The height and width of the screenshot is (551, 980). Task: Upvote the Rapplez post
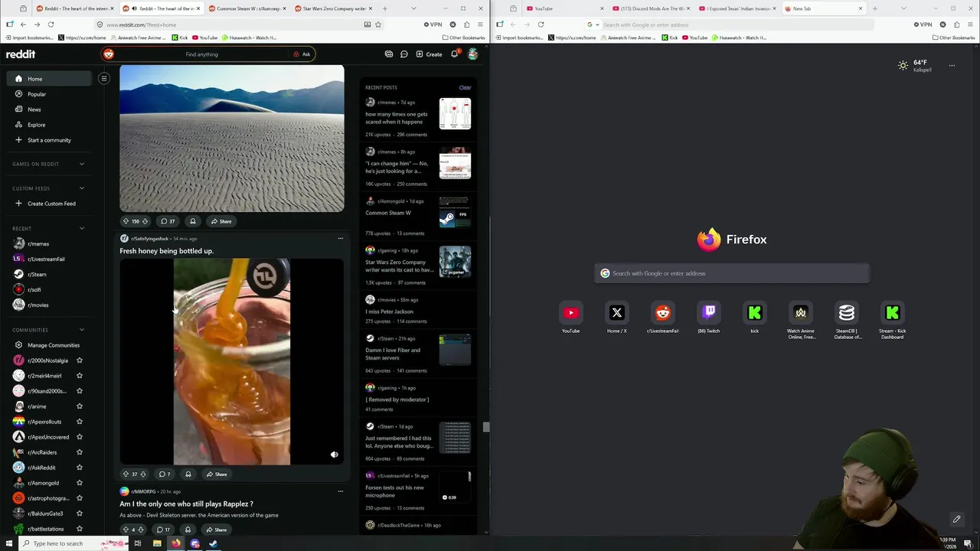click(x=126, y=530)
